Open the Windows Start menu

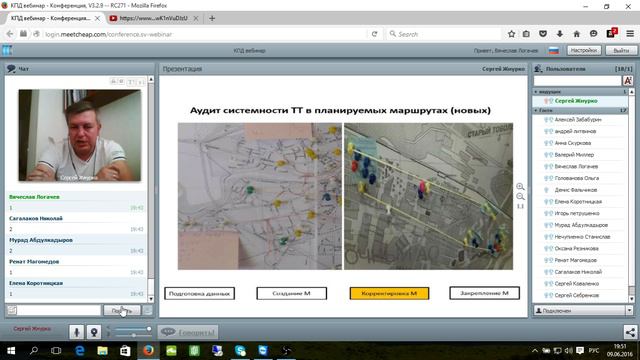(11, 351)
